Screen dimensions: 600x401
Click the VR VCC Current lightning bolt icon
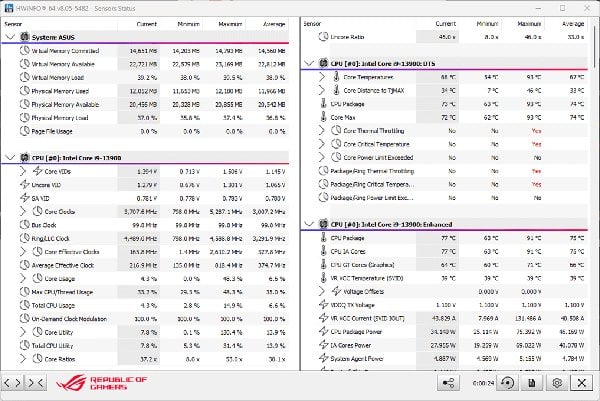pyautogui.click(x=324, y=318)
